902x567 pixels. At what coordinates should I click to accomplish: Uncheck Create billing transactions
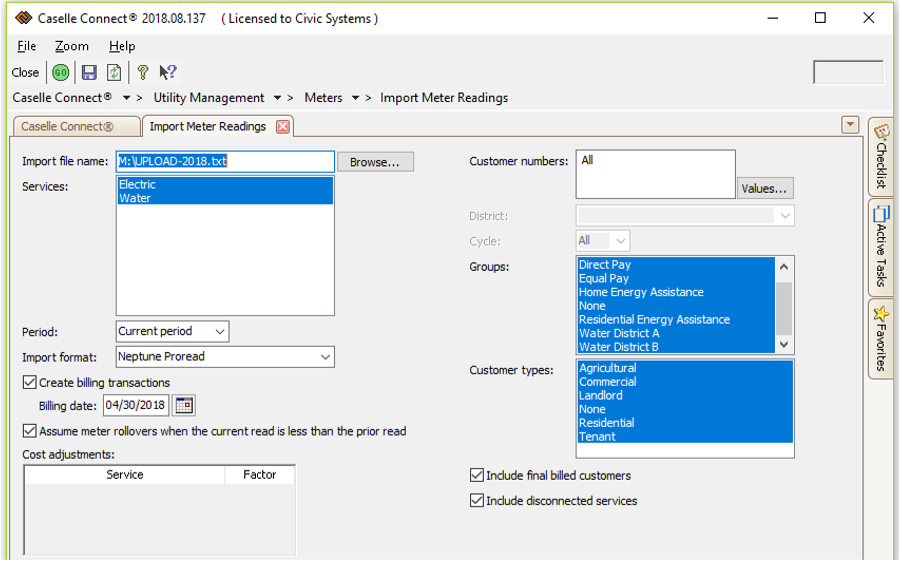[29, 382]
